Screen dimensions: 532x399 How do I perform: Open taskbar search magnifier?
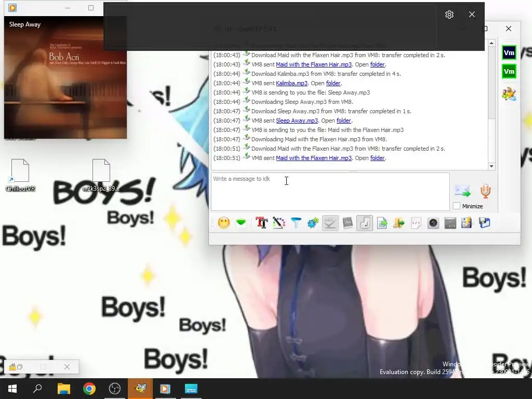[37, 389]
